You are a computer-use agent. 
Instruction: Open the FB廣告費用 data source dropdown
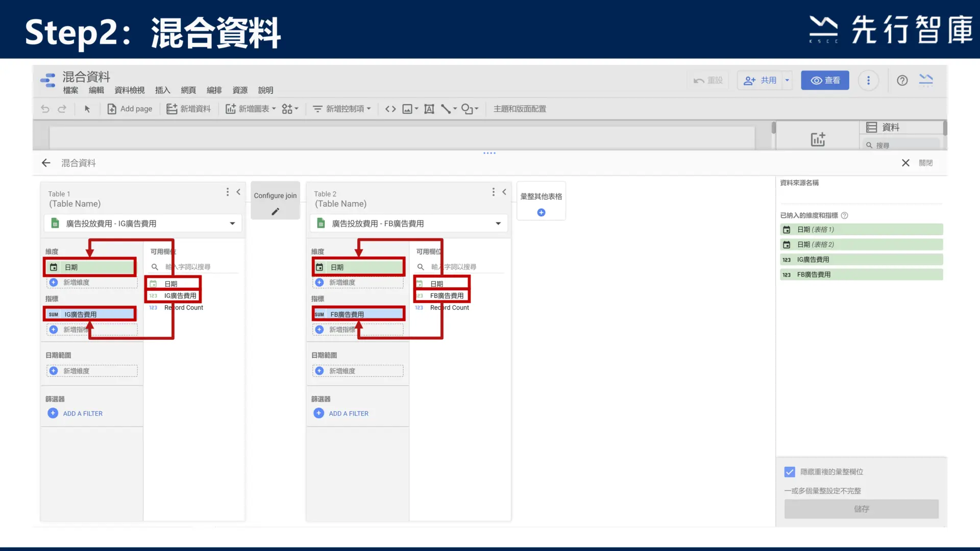409,223
